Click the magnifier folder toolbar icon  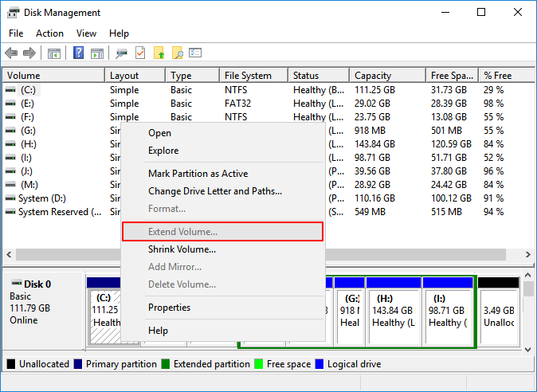pyautogui.click(x=177, y=53)
